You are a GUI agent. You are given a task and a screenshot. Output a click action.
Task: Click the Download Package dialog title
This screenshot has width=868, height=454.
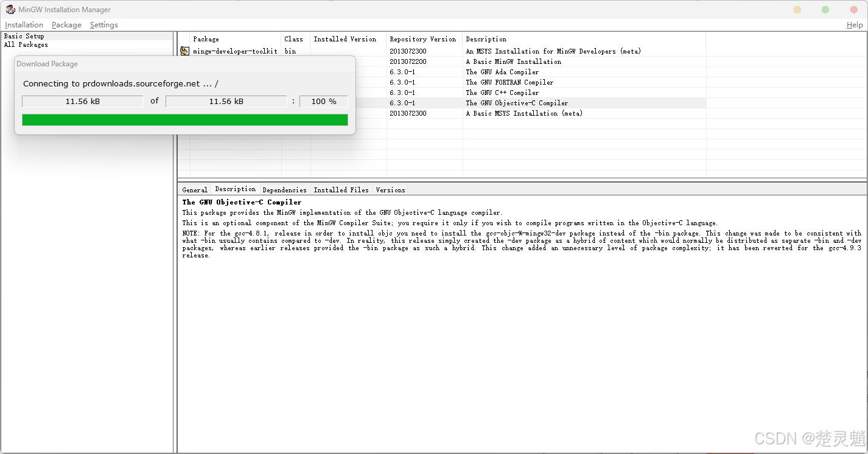coord(47,64)
